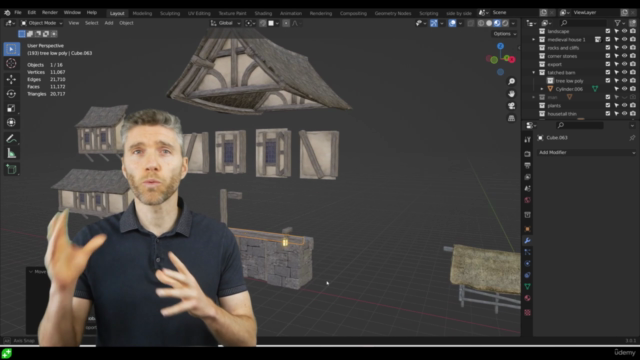Screen dimensions: 640x360
Task: Select the Transform tool
Action: tap(11, 122)
